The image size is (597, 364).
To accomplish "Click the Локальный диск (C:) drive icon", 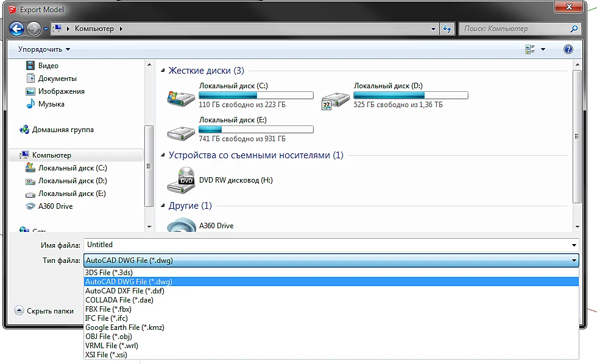I will click(x=181, y=98).
